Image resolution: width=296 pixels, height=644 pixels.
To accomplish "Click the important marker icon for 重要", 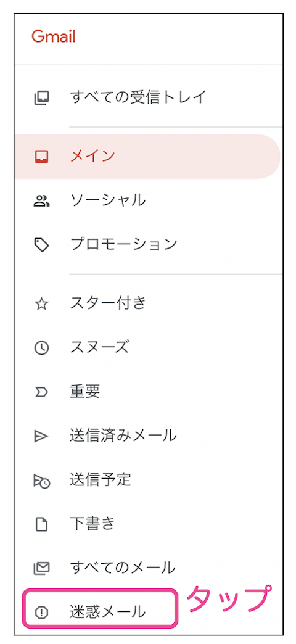I will pyautogui.click(x=41, y=393).
